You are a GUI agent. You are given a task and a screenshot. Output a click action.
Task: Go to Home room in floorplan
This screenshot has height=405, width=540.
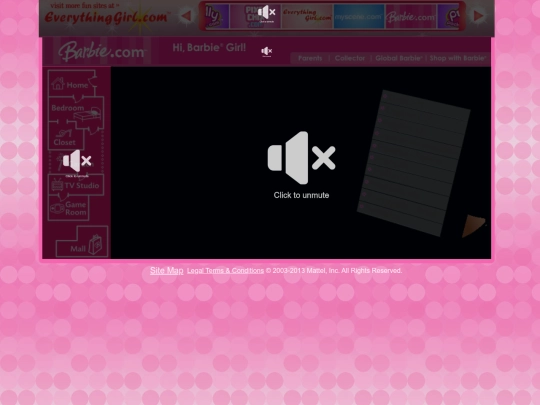(x=72, y=84)
